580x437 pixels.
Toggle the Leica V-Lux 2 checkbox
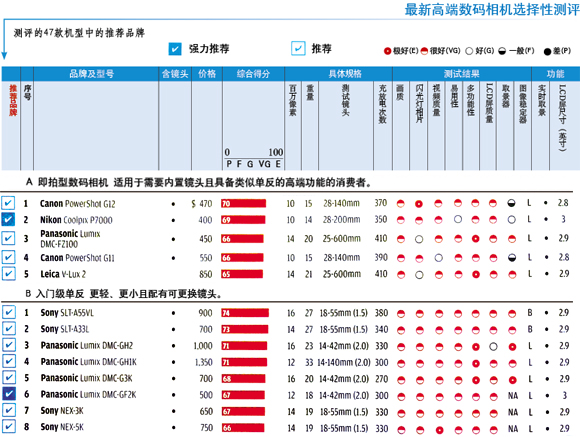click(x=8, y=274)
